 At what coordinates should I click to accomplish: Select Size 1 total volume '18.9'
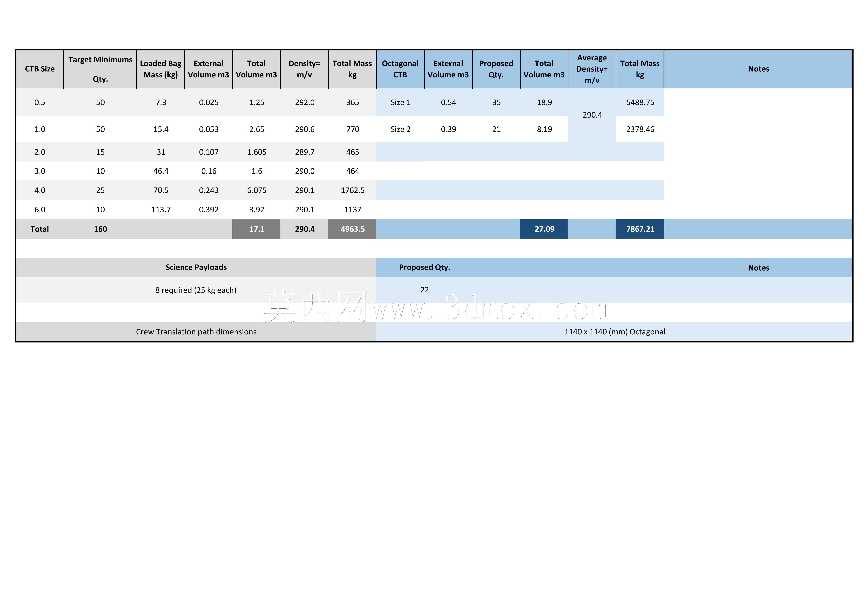tap(544, 102)
